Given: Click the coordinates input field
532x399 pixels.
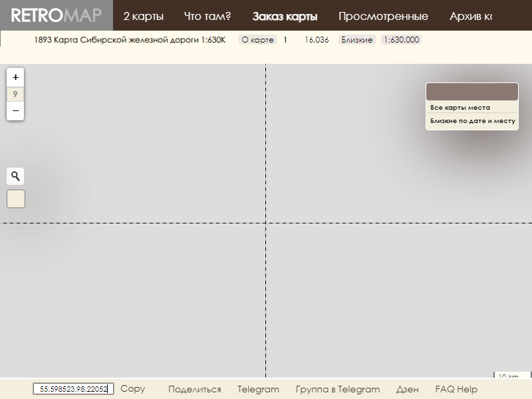Looking at the screenshot, I should click(73, 389).
